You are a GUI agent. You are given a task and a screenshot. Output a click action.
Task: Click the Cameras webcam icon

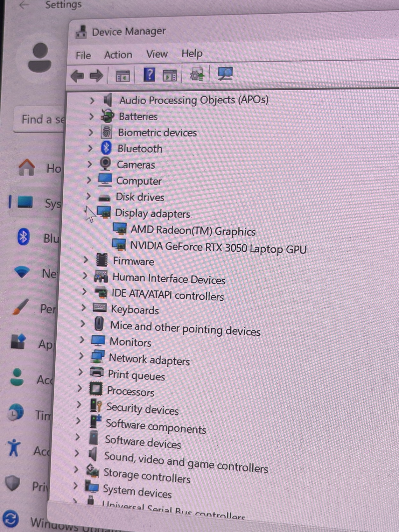click(x=105, y=164)
